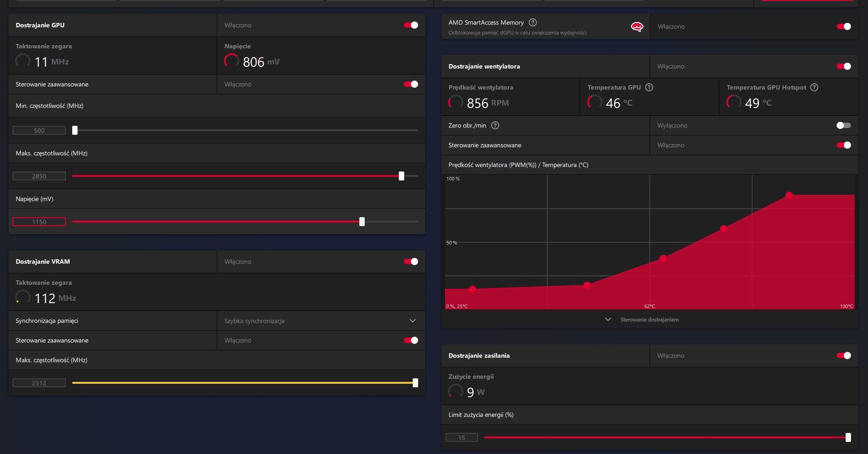Open the Synchronizacja pamięci dropdown
Viewport: 868px width, 454px height.
pos(321,321)
